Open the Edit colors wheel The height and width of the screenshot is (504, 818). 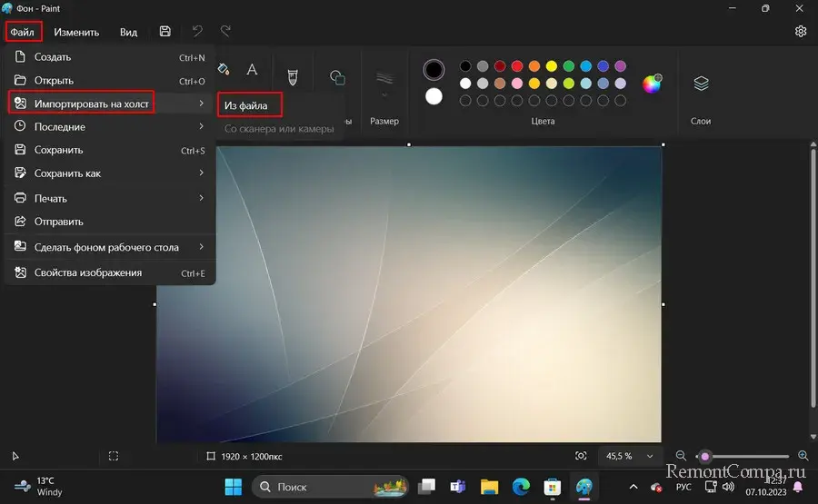point(652,84)
